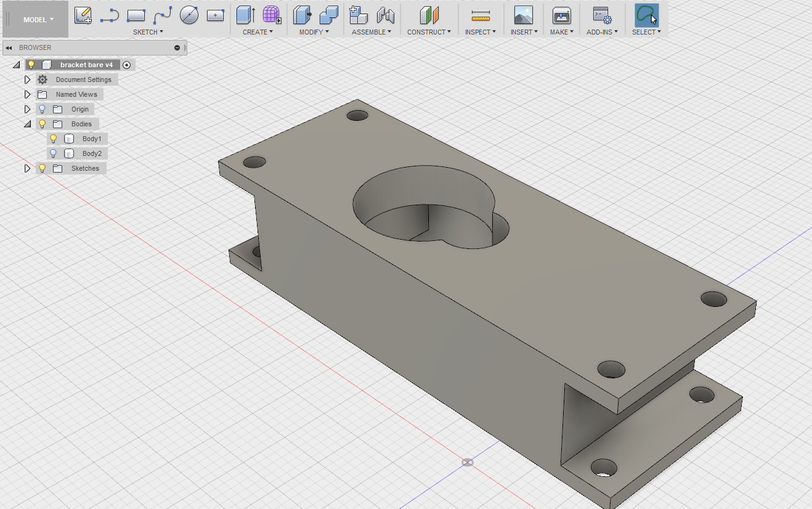Show Body2 using its light bulb
Viewport: 812px width, 509px height.
click(53, 153)
